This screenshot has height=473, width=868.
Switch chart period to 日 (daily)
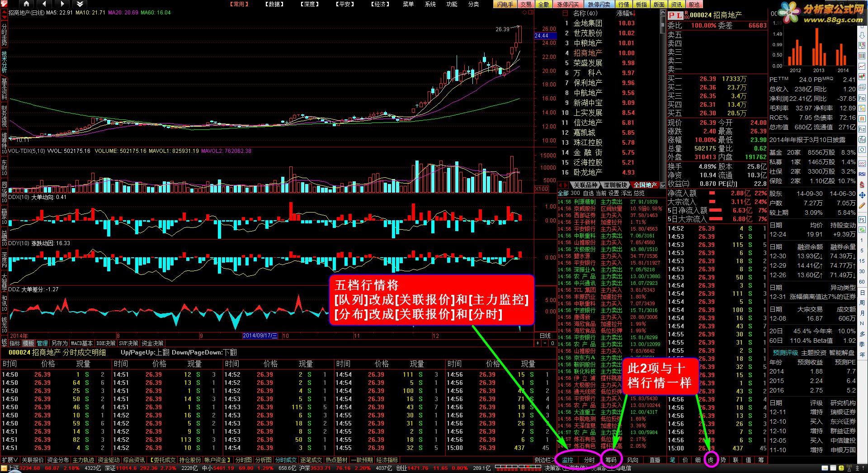(x=862, y=293)
